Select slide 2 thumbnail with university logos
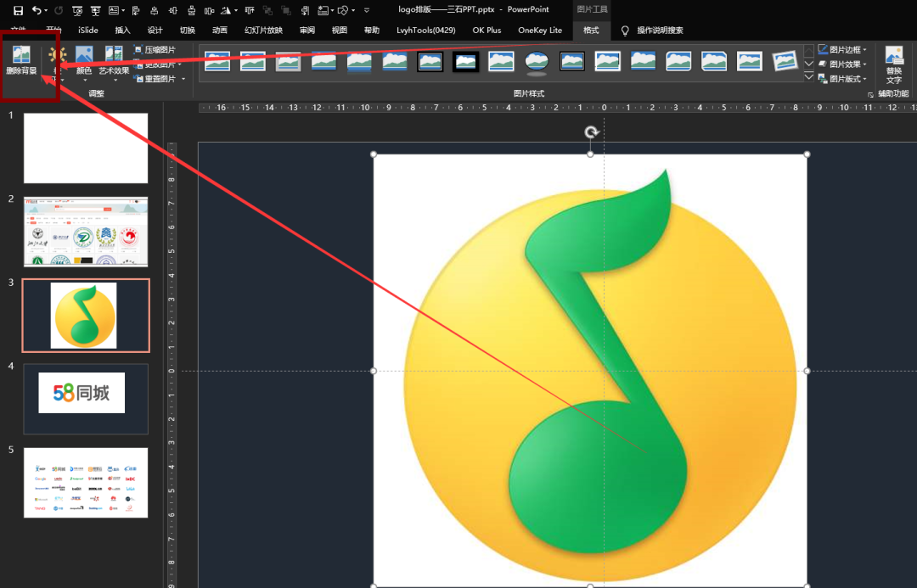Image resolution: width=917 pixels, height=588 pixels. pyautogui.click(x=86, y=232)
